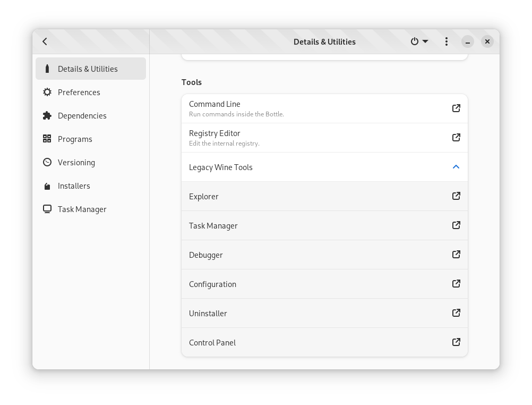Open the Programs sidebar section
This screenshot has height=405, width=532.
pos(75,139)
